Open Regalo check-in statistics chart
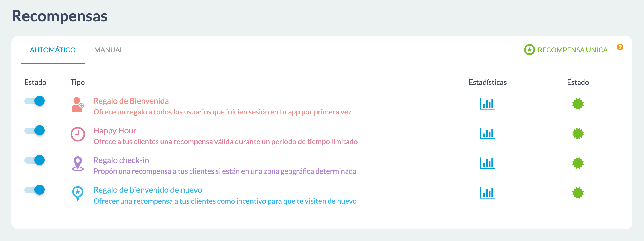 [487, 163]
